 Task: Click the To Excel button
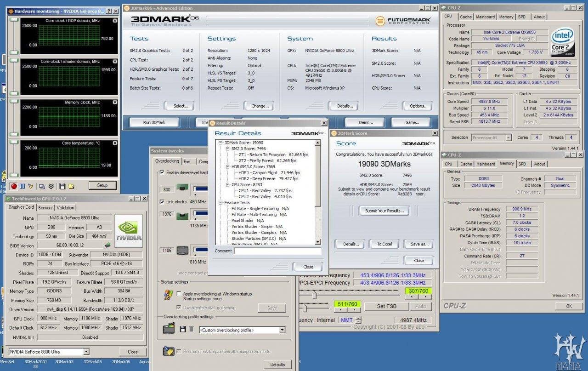point(384,244)
